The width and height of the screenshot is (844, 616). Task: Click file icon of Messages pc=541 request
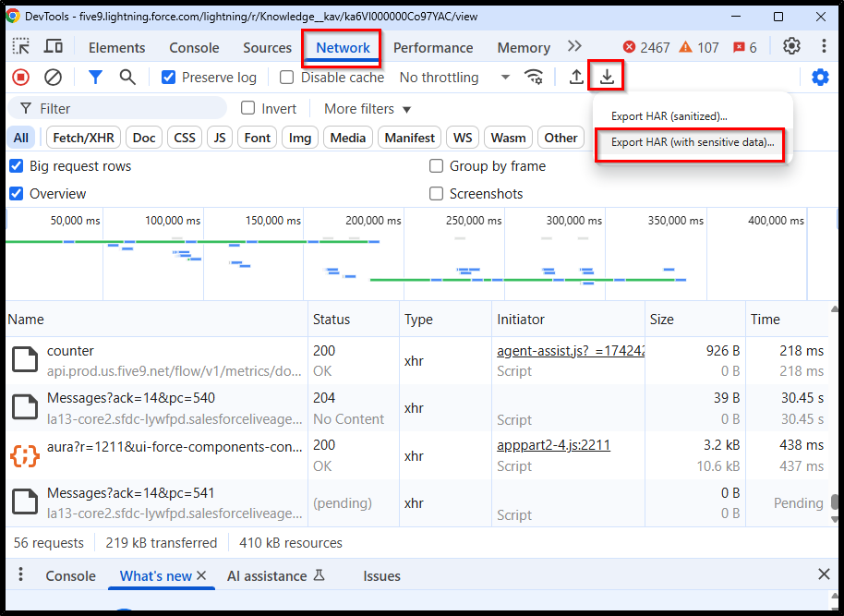coord(25,501)
